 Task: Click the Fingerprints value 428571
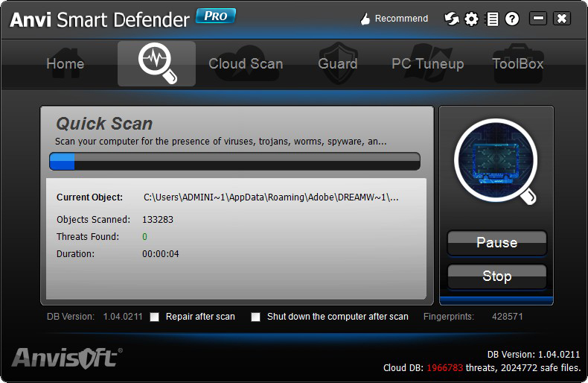click(x=507, y=317)
